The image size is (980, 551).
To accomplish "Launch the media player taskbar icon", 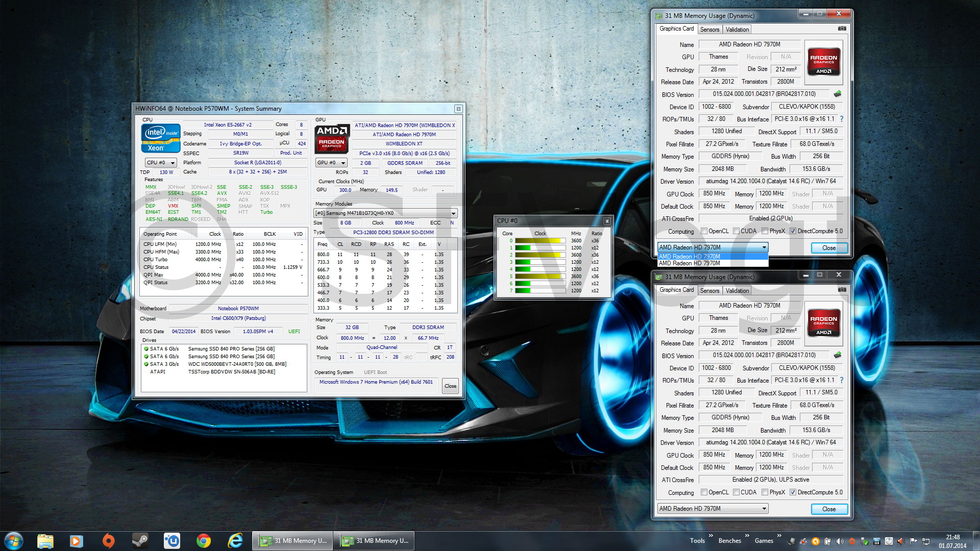I will click(77, 541).
